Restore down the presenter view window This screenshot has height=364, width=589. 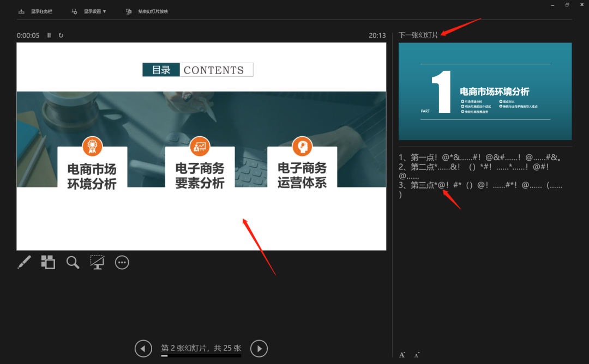pos(567,4)
